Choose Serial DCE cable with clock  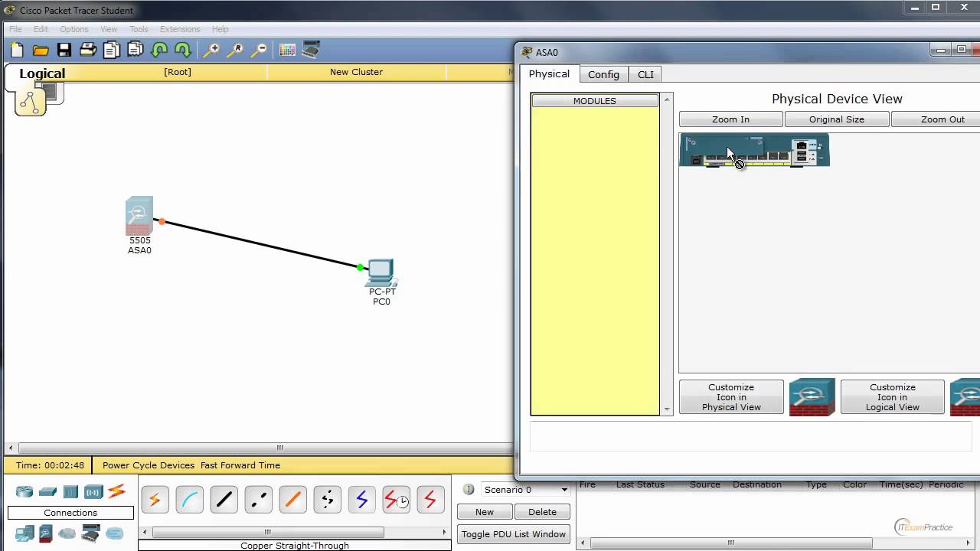click(x=396, y=500)
